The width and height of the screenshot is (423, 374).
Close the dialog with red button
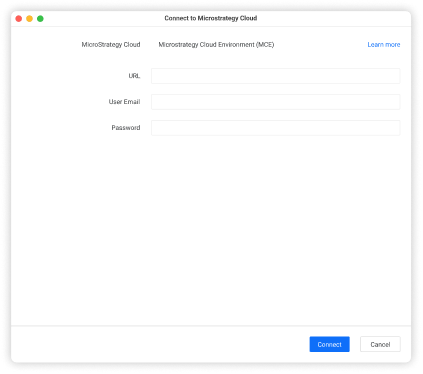click(x=19, y=19)
